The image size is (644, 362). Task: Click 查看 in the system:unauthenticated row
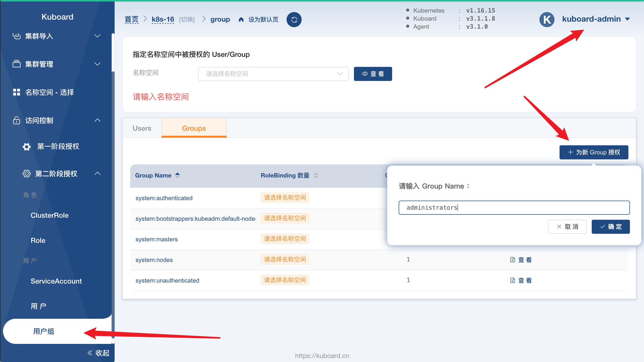coord(525,281)
